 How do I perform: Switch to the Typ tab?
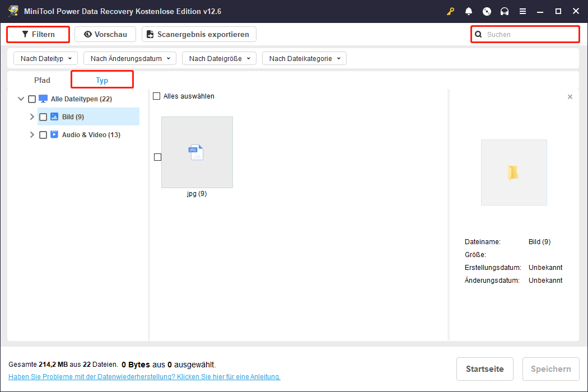pos(102,80)
